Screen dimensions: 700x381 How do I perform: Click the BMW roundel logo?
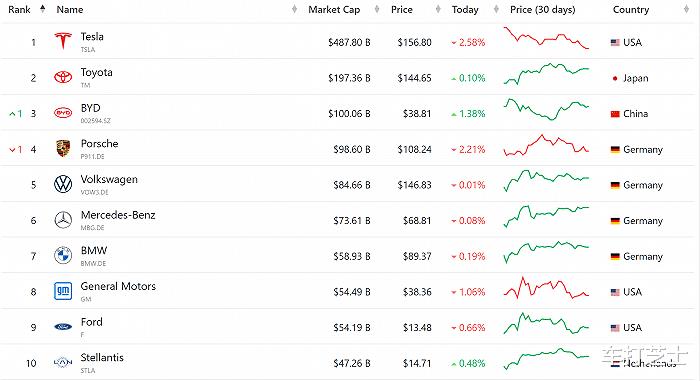tap(63, 255)
